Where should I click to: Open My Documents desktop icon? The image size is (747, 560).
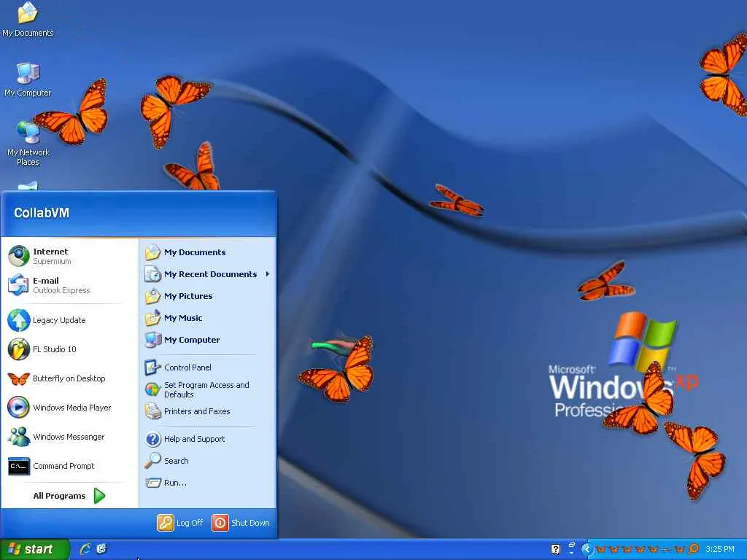click(x=28, y=19)
